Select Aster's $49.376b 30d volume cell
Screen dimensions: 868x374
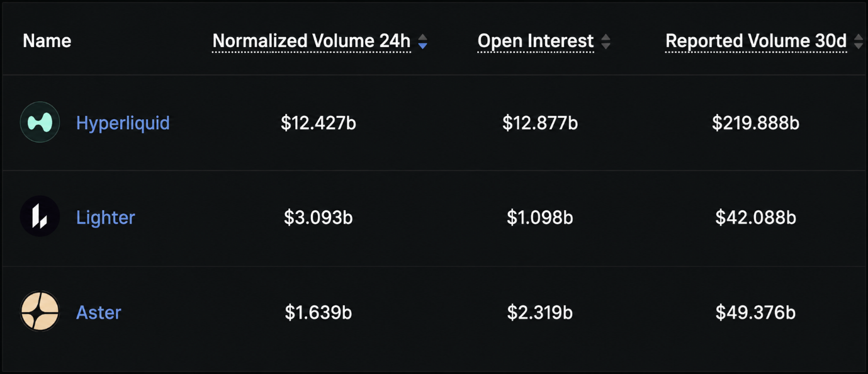point(756,312)
